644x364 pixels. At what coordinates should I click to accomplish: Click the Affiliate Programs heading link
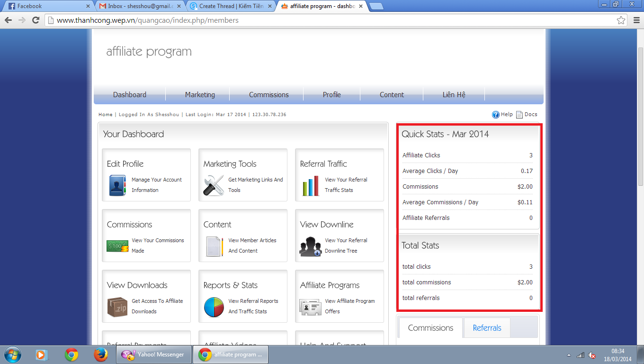pyautogui.click(x=330, y=285)
